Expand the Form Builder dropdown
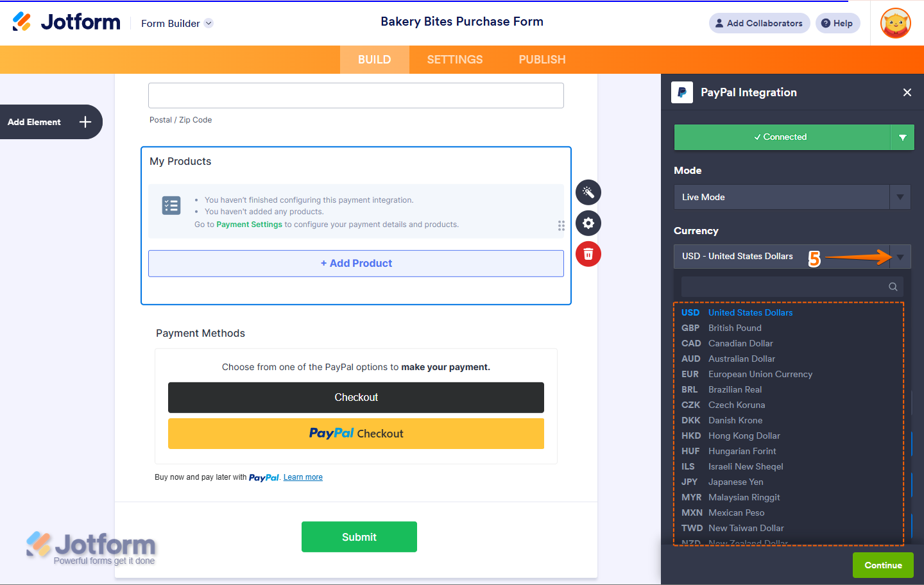Viewport: 924px width, 585px height. pyautogui.click(x=209, y=23)
